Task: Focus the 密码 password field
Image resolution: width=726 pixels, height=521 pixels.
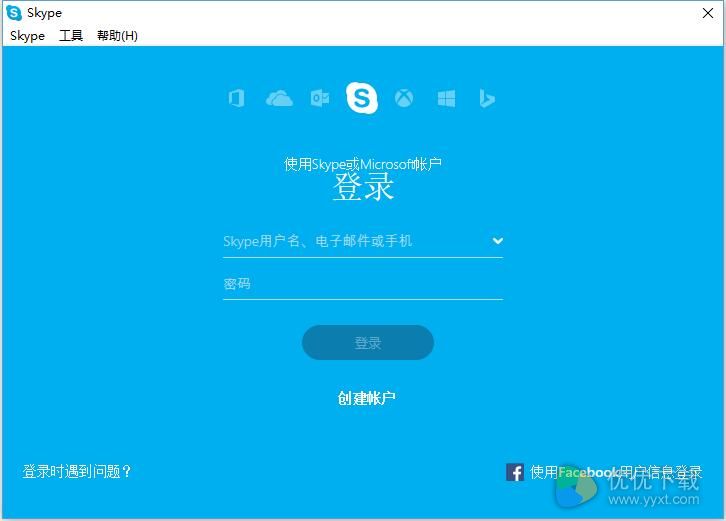Action: (363, 283)
